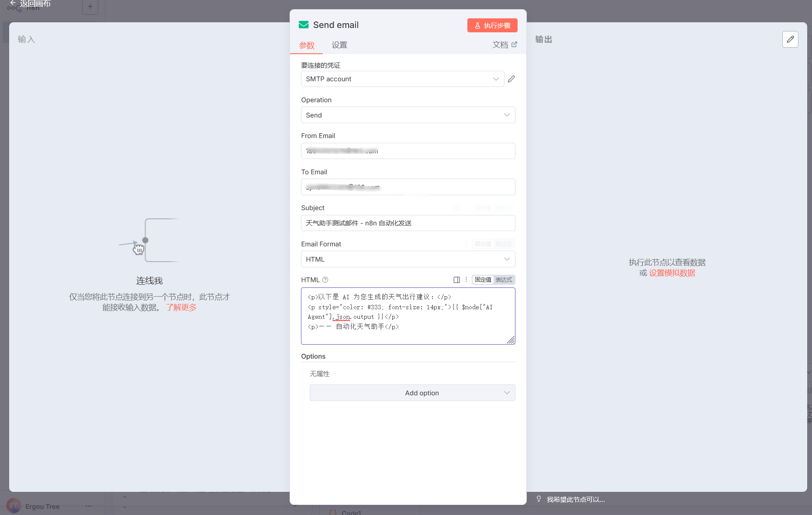Click the lightbulb icon near feedback text
812x515 pixels.
[539, 499]
